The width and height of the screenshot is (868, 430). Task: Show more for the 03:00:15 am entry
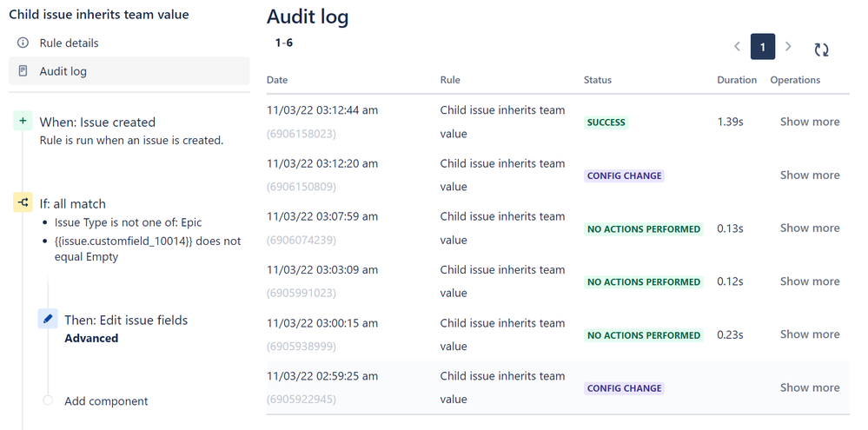point(810,334)
